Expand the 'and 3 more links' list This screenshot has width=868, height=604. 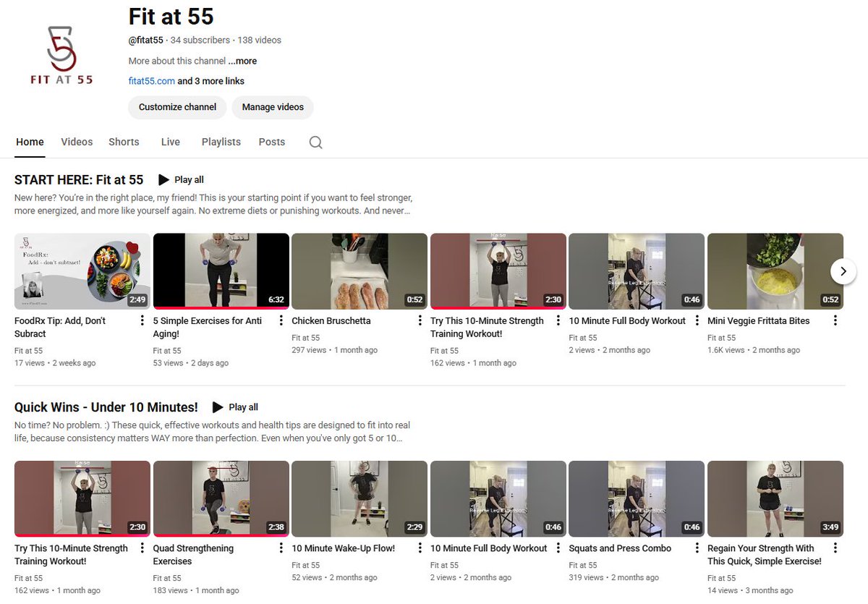click(211, 81)
